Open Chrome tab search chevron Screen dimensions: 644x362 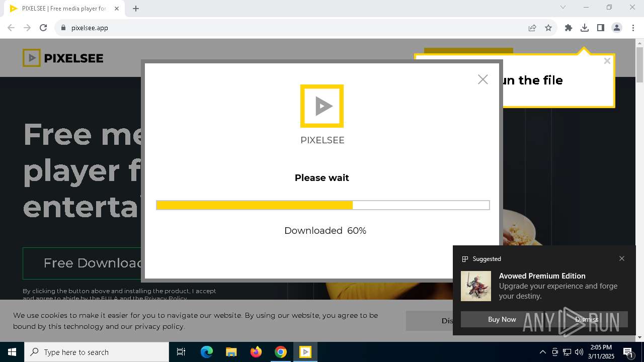point(563,7)
